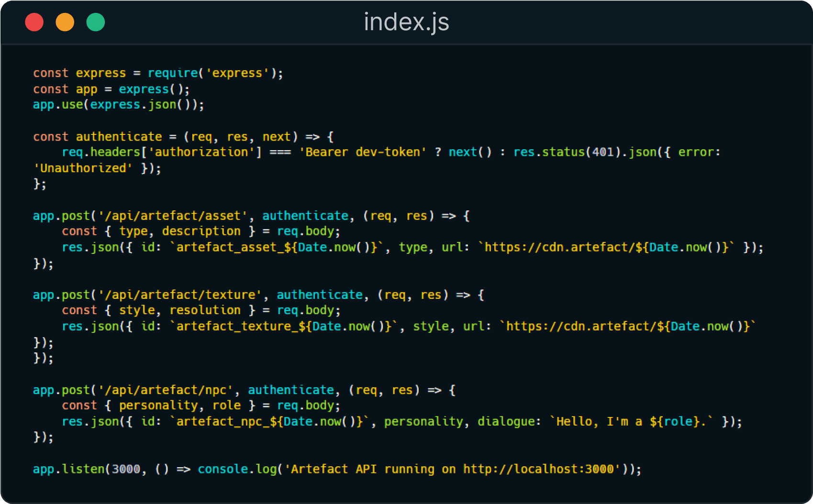
Task: Click the '/api/artefact/asset' route string
Action: click(x=173, y=216)
